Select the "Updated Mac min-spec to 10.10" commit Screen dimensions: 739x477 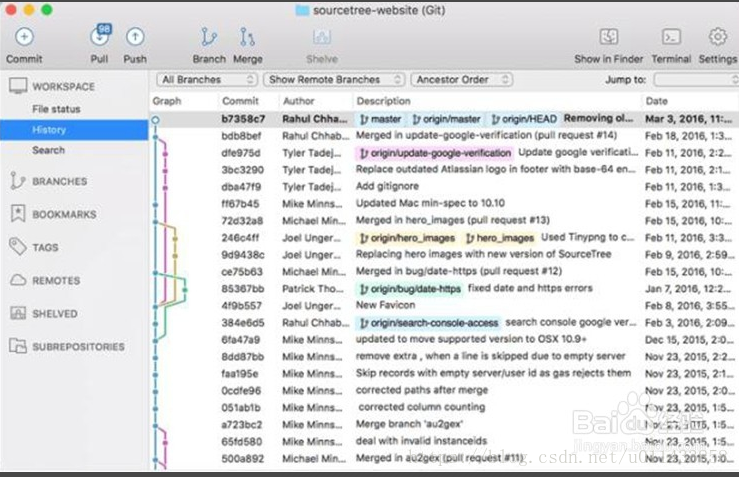(430, 203)
